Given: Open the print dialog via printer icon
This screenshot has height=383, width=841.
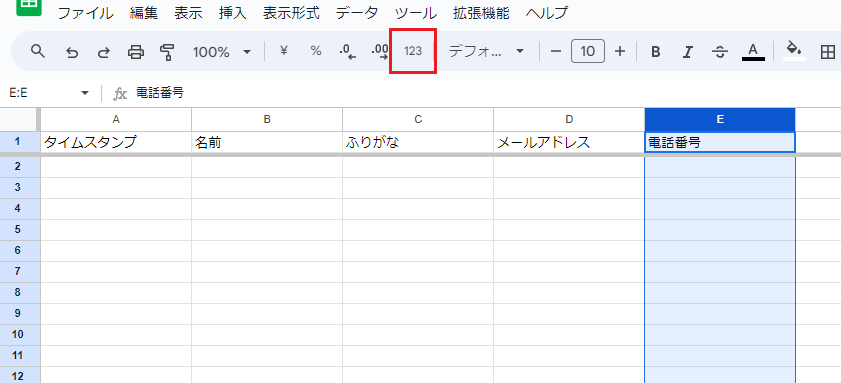Looking at the screenshot, I should click(x=136, y=52).
